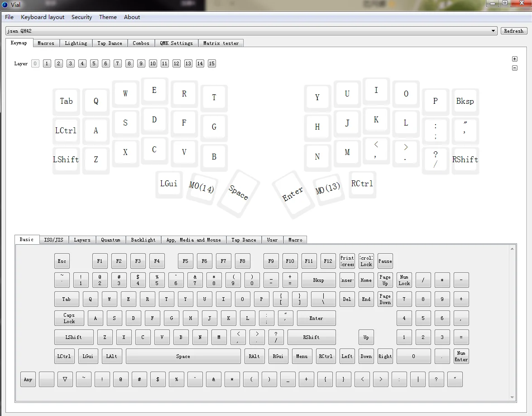Activate layer 15 button

[212, 63]
